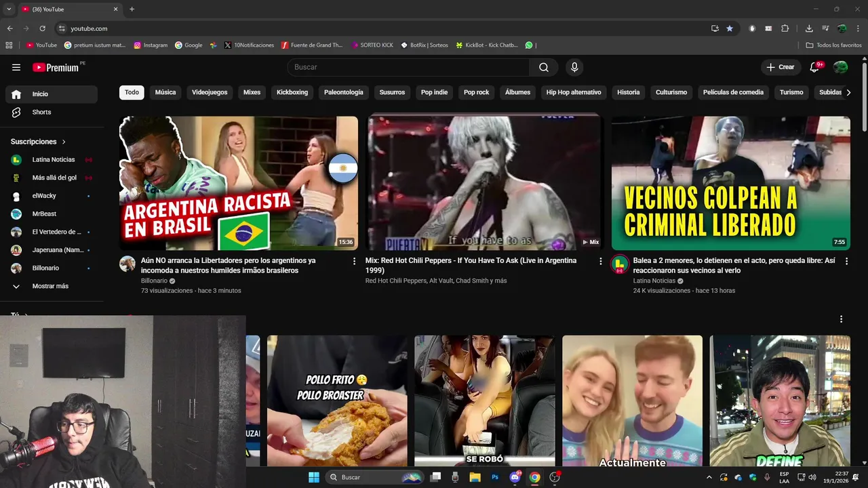The height and width of the screenshot is (488, 868).
Task: Open Japeruana subscription
Action: point(52,250)
